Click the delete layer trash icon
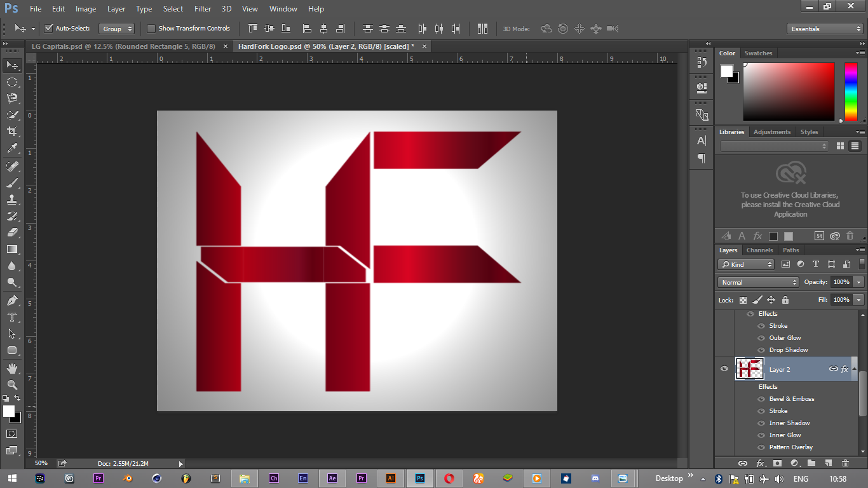This screenshot has width=868, height=488. click(x=845, y=463)
